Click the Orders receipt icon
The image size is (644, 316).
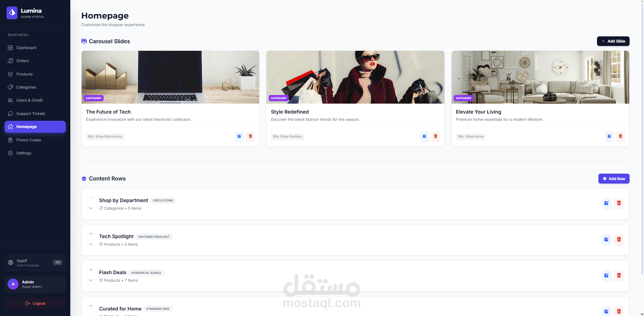pyautogui.click(x=10, y=61)
